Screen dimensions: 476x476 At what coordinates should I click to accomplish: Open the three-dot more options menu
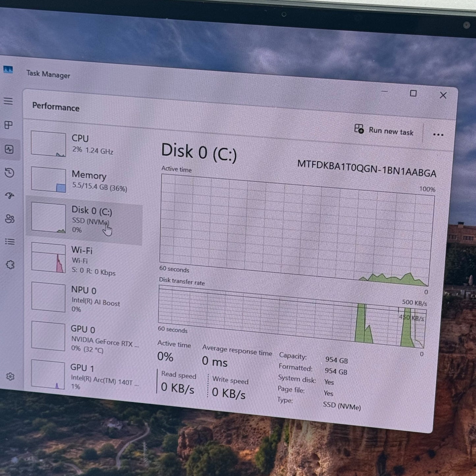point(438,135)
